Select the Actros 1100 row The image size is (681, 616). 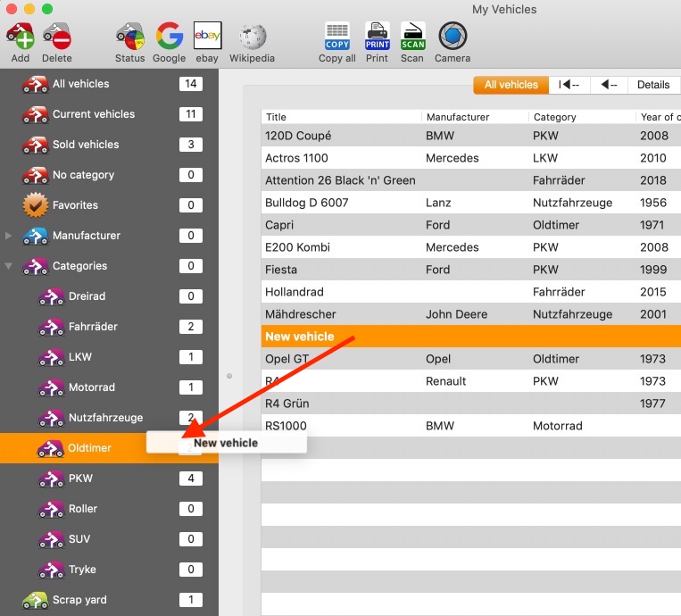pyautogui.click(x=471, y=158)
